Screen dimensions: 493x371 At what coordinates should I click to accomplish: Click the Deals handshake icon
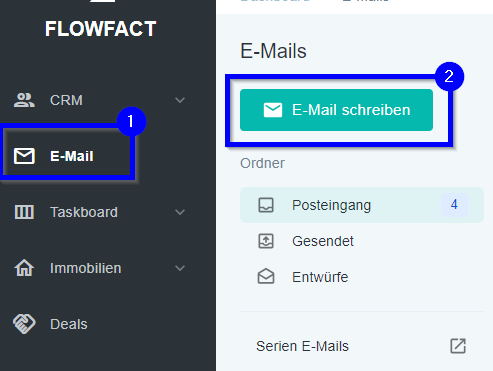[x=24, y=324]
